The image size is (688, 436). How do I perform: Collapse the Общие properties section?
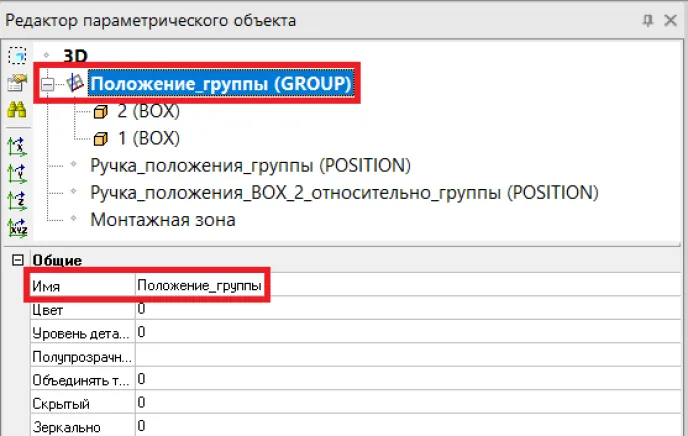16,261
